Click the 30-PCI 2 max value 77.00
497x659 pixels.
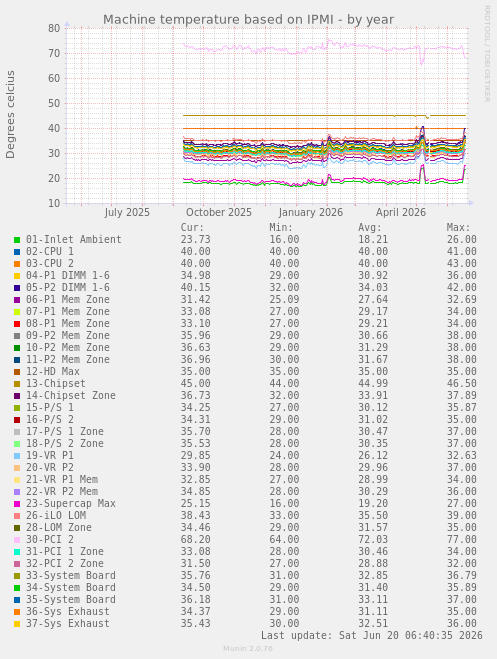461,539
